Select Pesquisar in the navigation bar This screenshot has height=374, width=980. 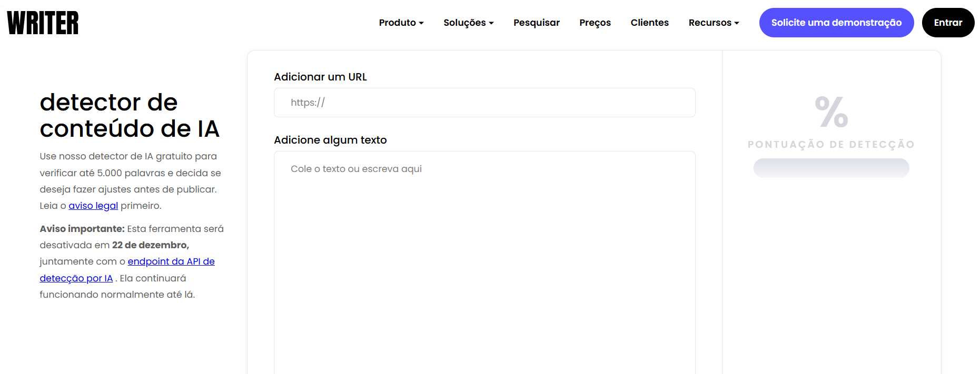(536, 23)
